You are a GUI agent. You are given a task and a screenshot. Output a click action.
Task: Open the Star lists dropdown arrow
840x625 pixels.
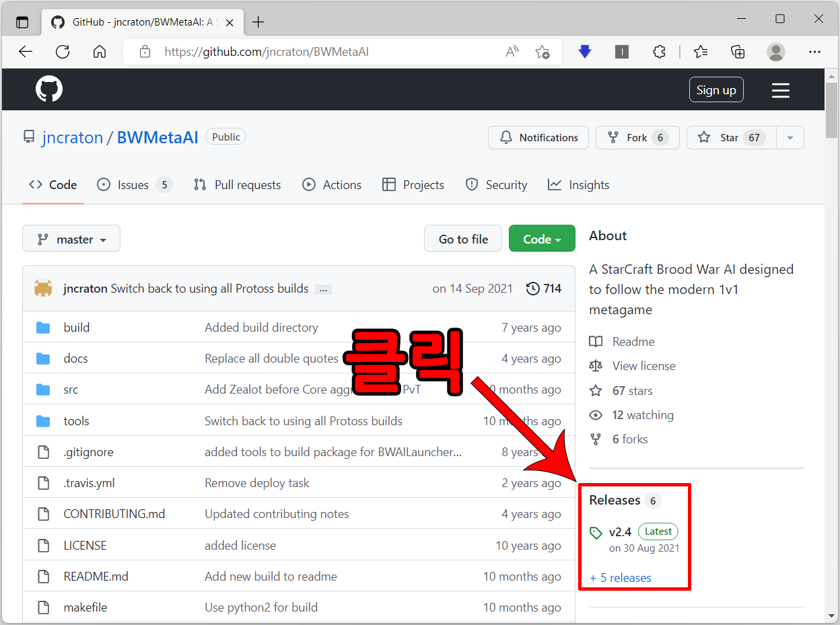click(x=790, y=138)
